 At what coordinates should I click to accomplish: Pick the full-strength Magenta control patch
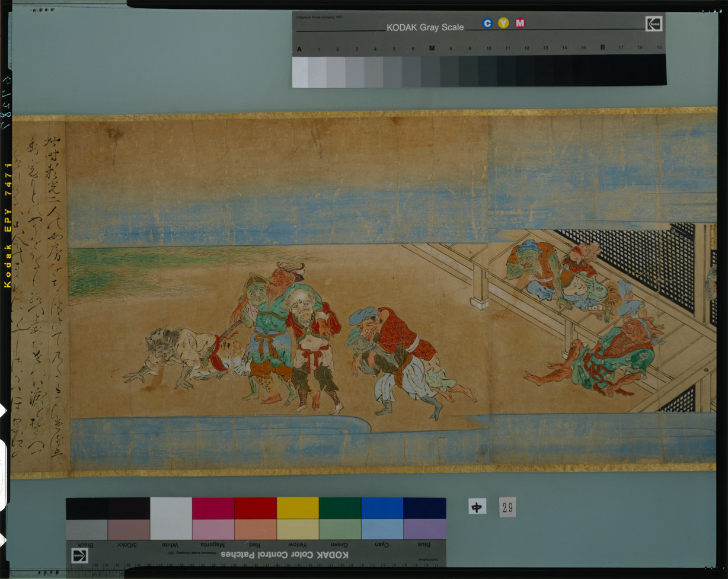coord(213,508)
